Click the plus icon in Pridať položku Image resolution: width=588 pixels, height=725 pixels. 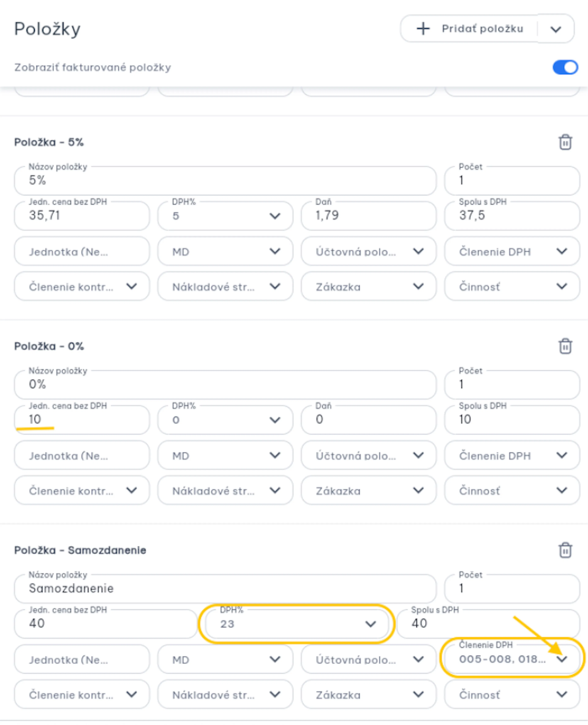(423, 29)
